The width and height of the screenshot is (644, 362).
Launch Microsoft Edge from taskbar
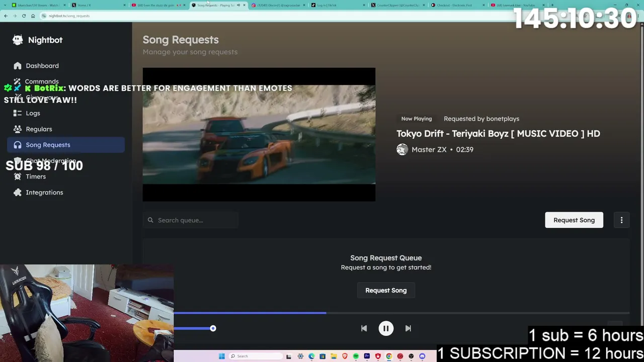pyautogui.click(x=311, y=356)
